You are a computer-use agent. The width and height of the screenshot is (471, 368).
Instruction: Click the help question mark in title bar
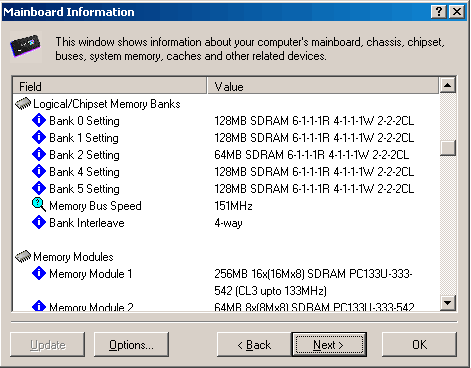pyautogui.click(x=439, y=12)
